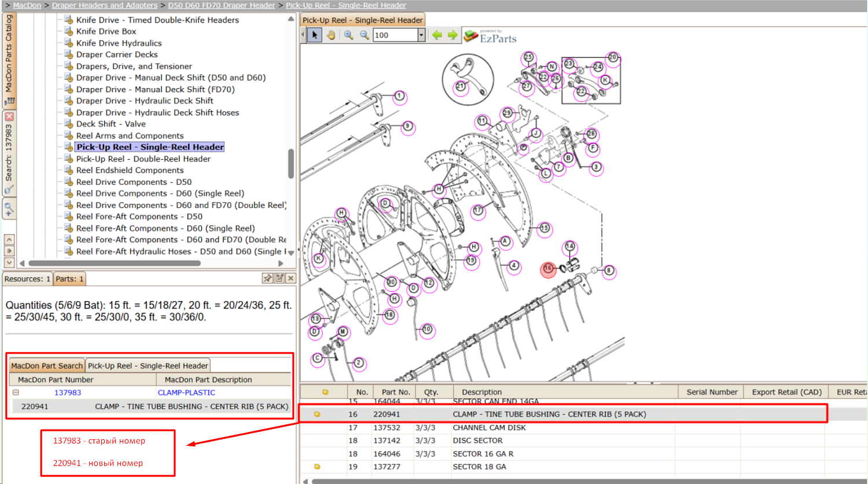Screen dimensions: 868x484
Task: Open Knife Drive Box in the tree
Action: 106,31
